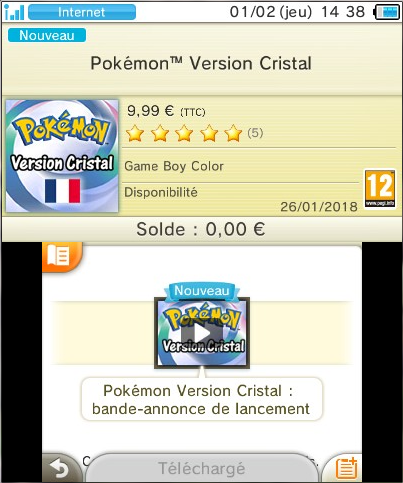Tap the Solde : 0,00 € balance bar
This screenshot has width=403, height=483.
tap(201, 229)
